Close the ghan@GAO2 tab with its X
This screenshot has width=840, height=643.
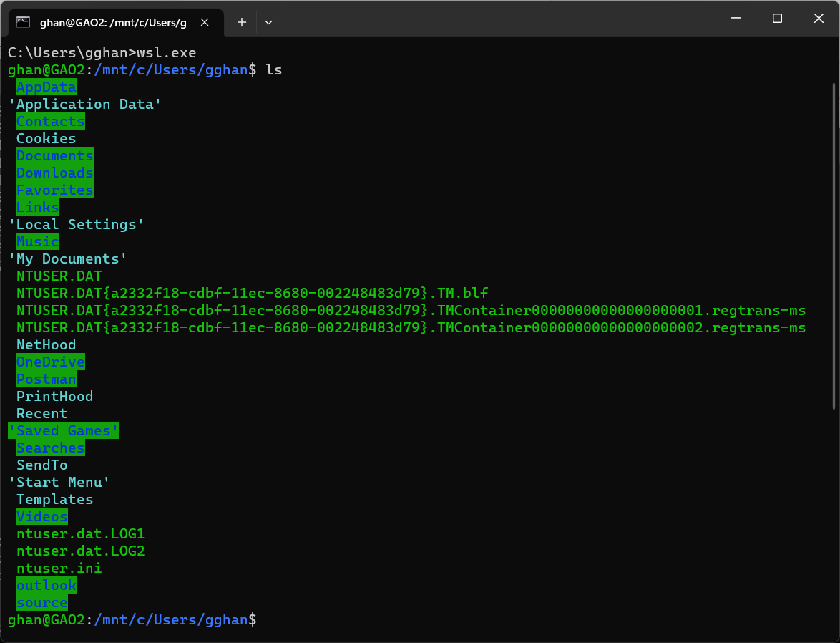pyautogui.click(x=205, y=22)
